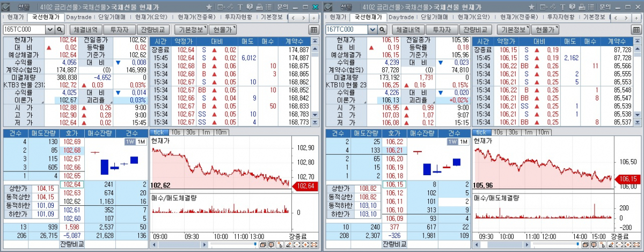The image size is (644, 252).
Task: Open symbol dropdown for 167TC000
Action: pyautogui.click(x=373, y=30)
